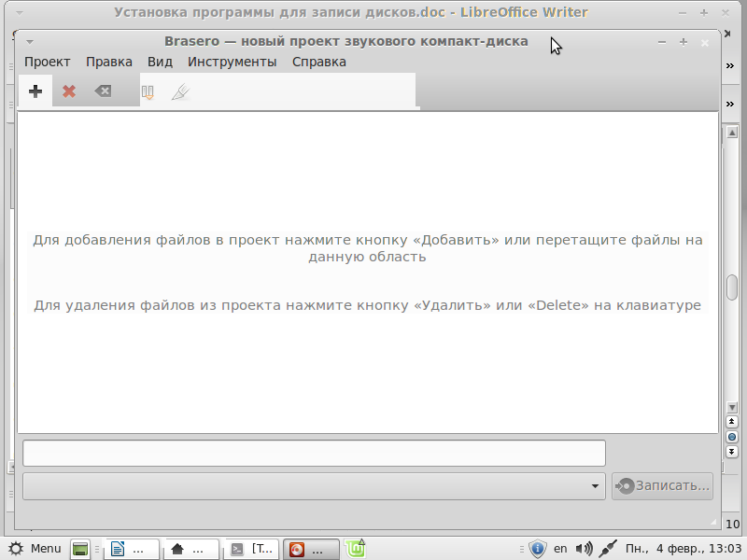Clear the project with the backspace icon

coord(103,91)
